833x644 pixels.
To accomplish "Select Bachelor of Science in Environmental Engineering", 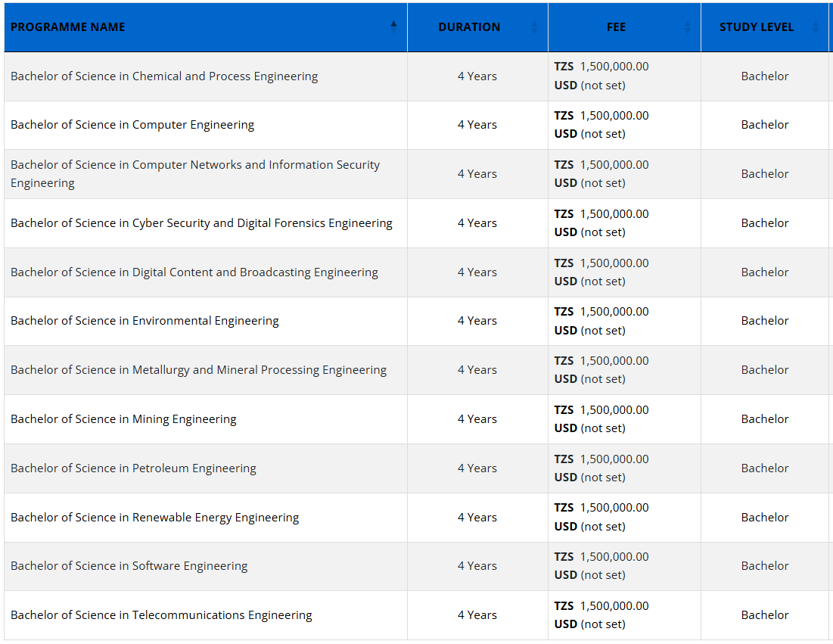I will click(145, 321).
